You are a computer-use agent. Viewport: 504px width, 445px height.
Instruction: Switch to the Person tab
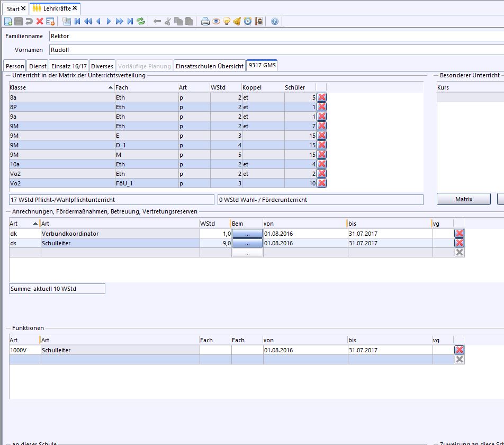(15, 66)
